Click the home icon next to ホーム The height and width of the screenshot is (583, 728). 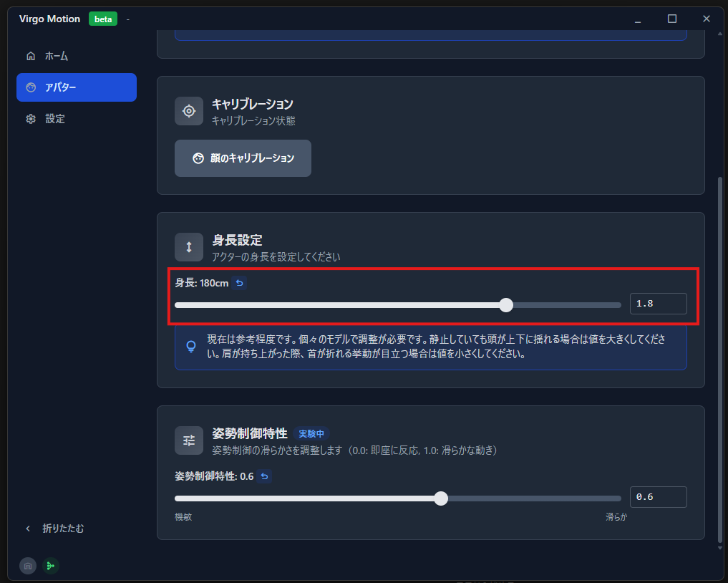pos(31,55)
